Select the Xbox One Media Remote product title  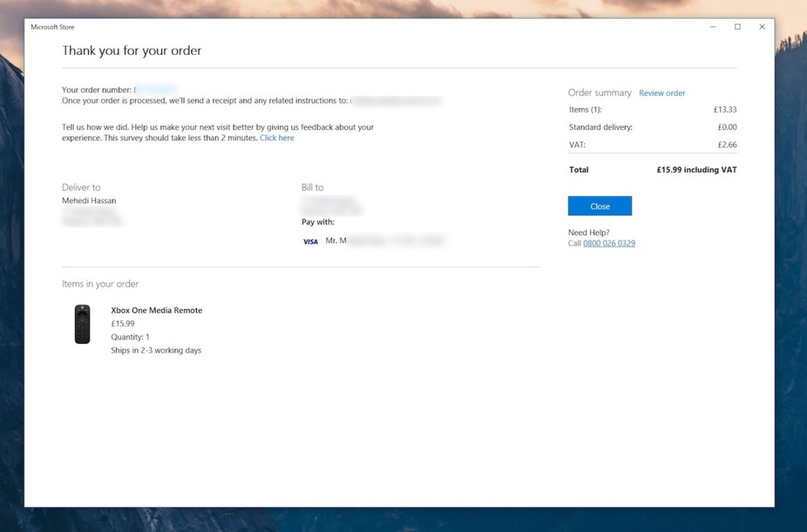point(156,310)
